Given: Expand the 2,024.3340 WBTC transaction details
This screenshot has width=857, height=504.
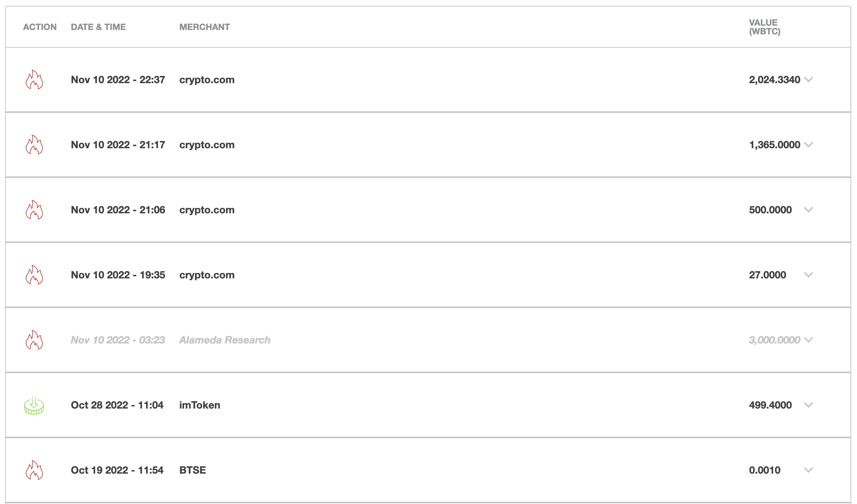Looking at the screenshot, I should tap(809, 80).
